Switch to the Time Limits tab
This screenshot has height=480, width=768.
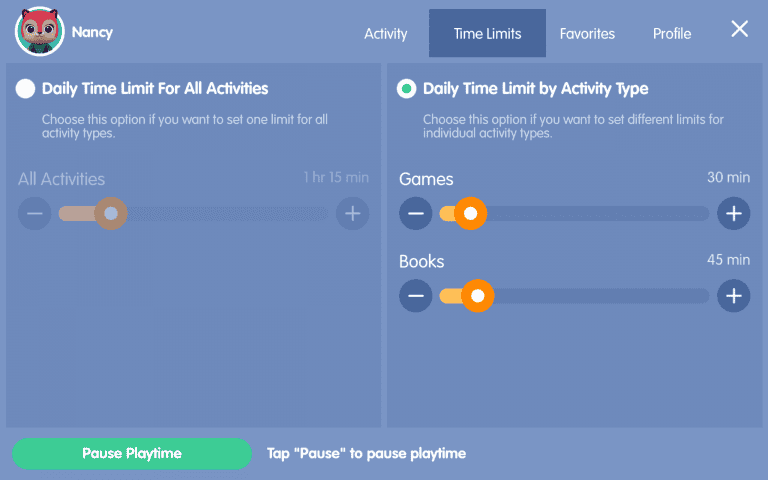pos(487,34)
